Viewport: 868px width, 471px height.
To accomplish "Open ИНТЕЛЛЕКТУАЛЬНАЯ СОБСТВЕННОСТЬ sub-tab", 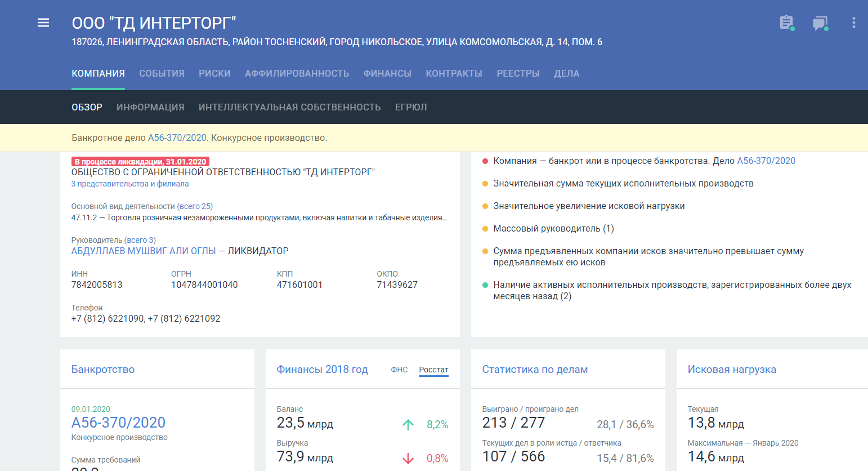I will (x=289, y=107).
